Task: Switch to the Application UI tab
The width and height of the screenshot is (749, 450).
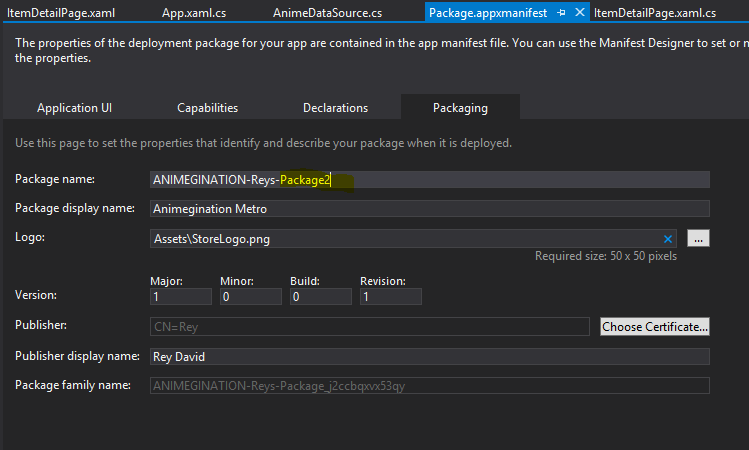Action: point(75,108)
